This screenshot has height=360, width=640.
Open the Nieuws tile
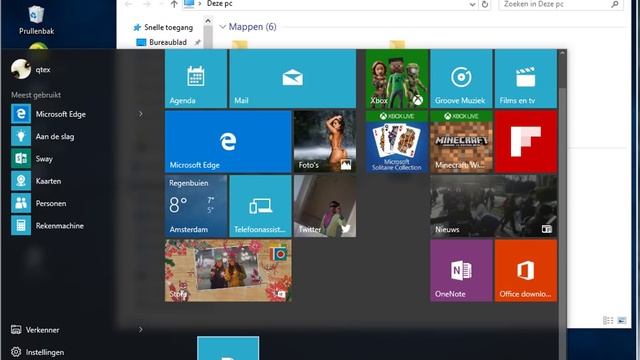[x=493, y=206]
